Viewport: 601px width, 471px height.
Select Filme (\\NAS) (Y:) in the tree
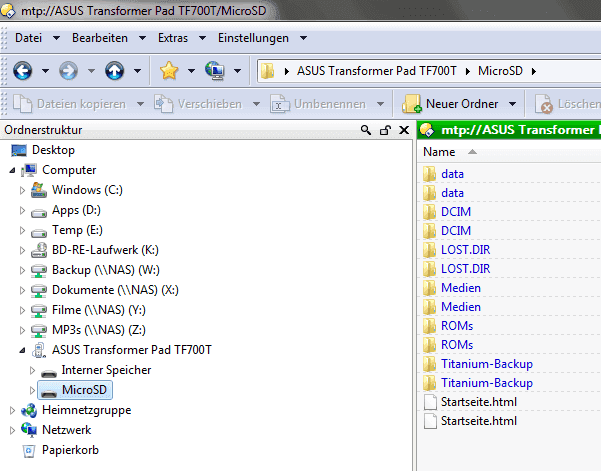(99, 310)
